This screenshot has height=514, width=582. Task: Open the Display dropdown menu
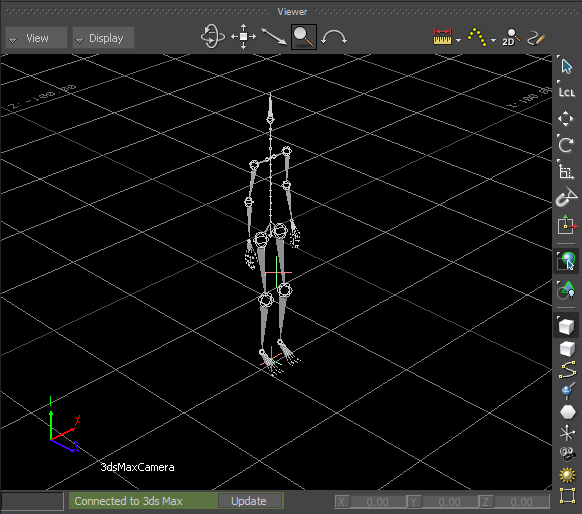[x=103, y=38]
